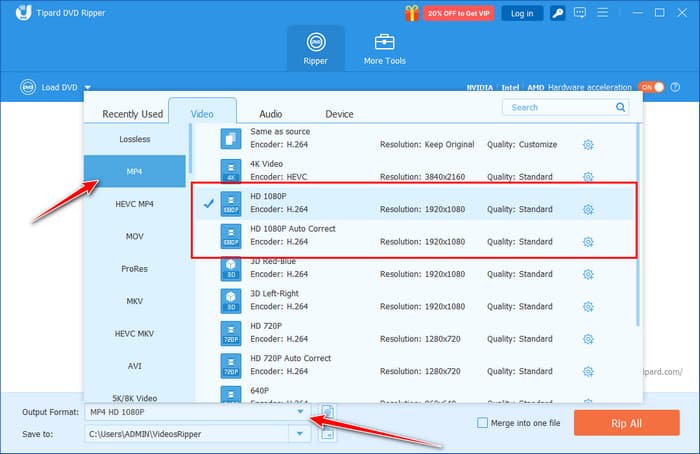Viewport: 700px width, 454px height.
Task: Open the More Tools toolbox icon
Action: 384,42
